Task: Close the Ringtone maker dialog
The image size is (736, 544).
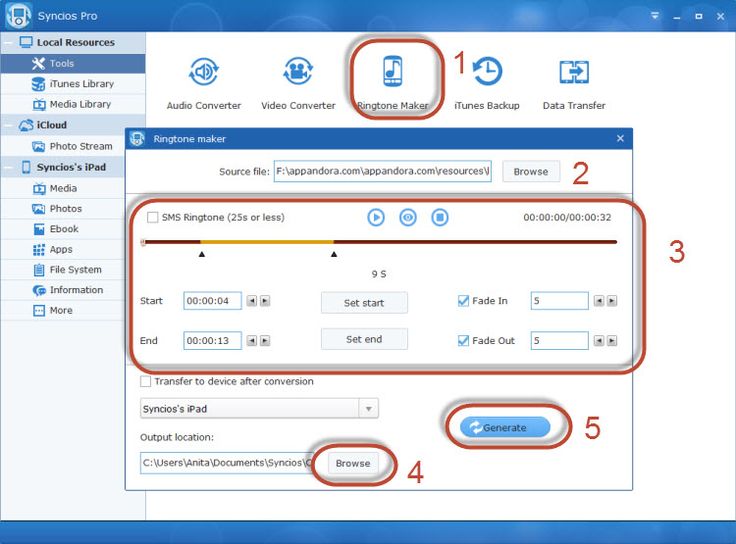Action: (620, 138)
